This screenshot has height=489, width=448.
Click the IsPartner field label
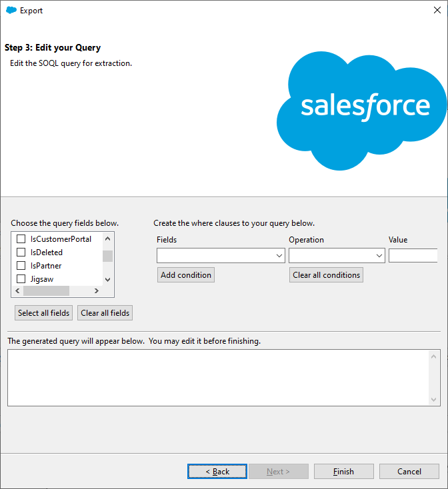click(x=46, y=266)
